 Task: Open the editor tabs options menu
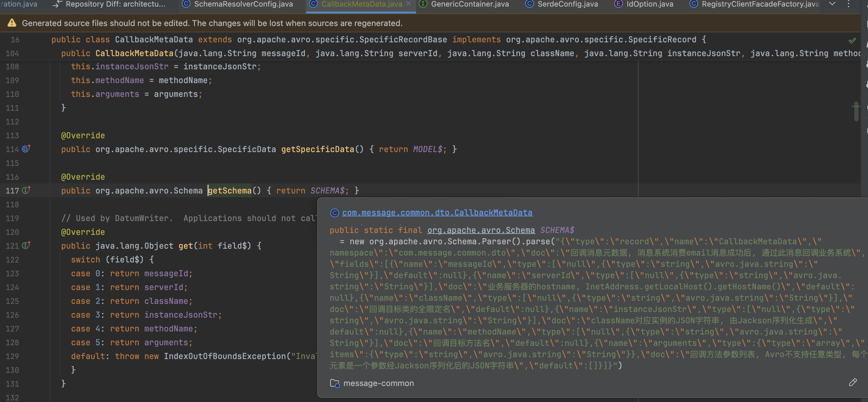(849, 4)
